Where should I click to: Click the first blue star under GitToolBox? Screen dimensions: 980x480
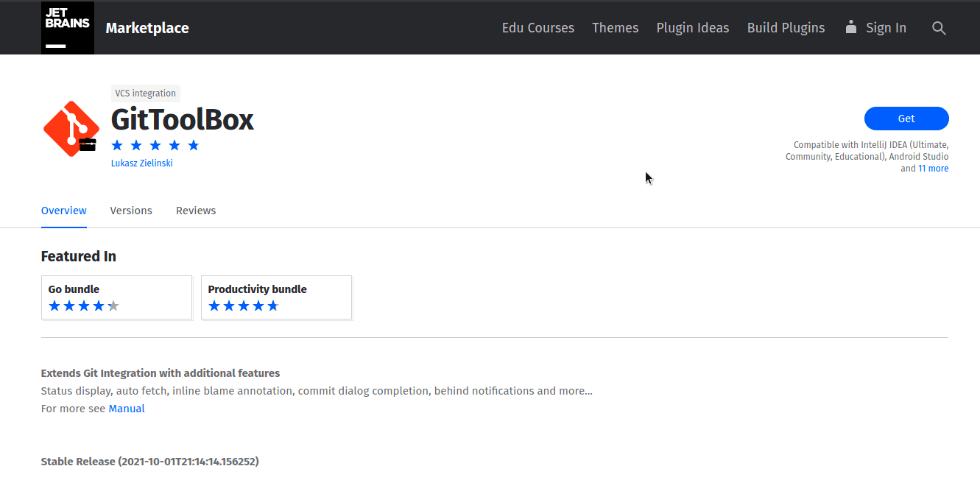[x=116, y=145]
